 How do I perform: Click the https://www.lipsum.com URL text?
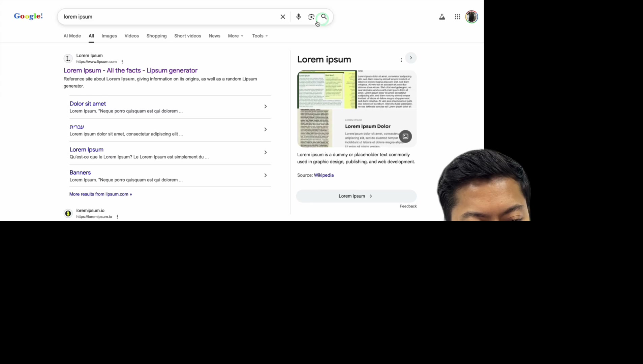[x=96, y=62]
